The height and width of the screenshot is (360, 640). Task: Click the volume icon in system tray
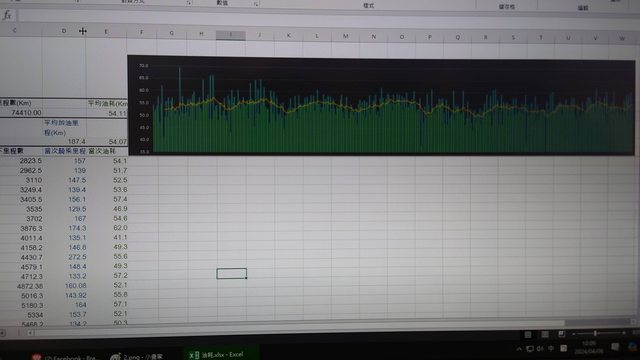[540, 349]
